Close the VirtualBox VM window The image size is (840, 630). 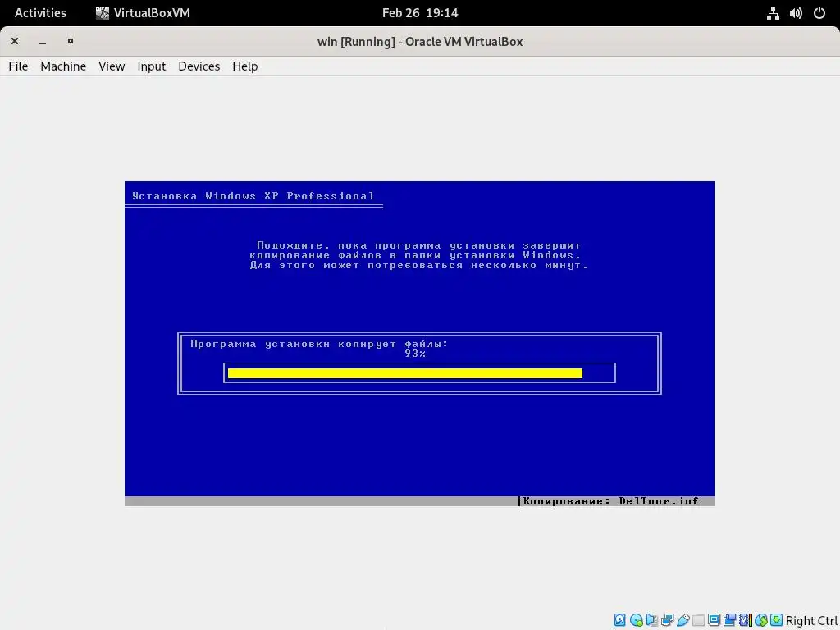tap(15, 41)
